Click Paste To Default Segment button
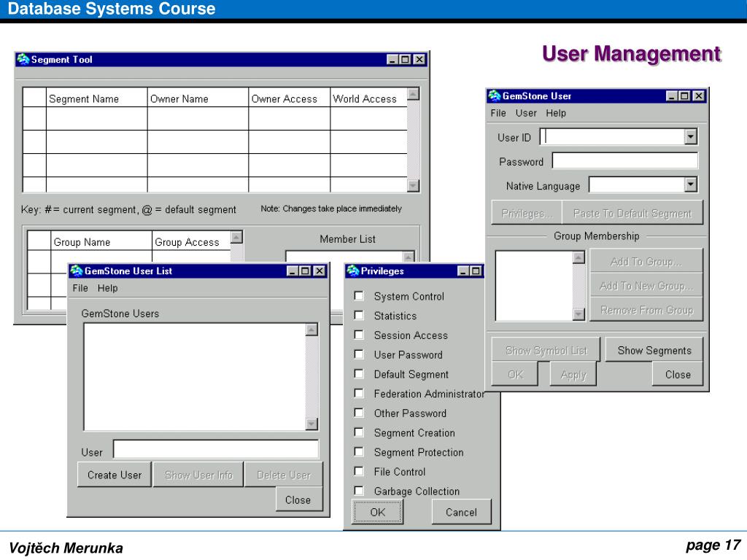Viewport: 747px width, 560px height. click(632, 214)
